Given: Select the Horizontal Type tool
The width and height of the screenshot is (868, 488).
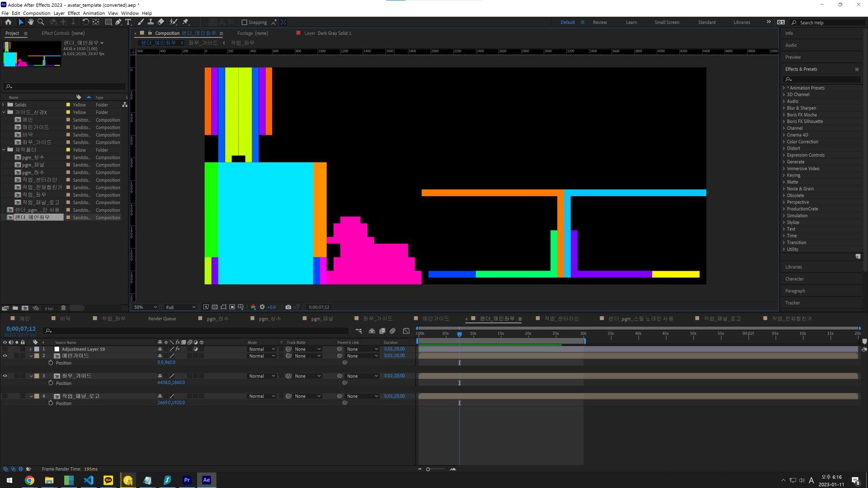Looking at the screenshot, I should (x=128, y=22).
